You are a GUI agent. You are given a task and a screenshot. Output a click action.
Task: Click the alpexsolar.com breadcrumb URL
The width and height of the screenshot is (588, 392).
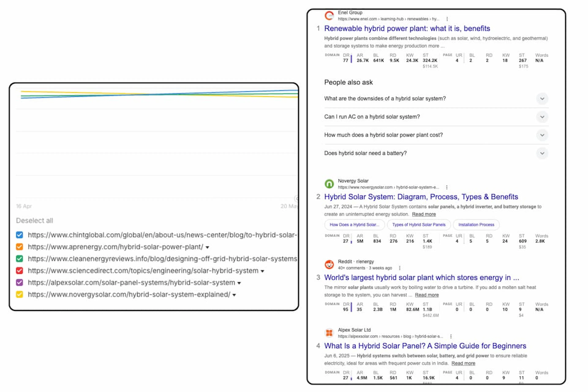pos(390,336)
